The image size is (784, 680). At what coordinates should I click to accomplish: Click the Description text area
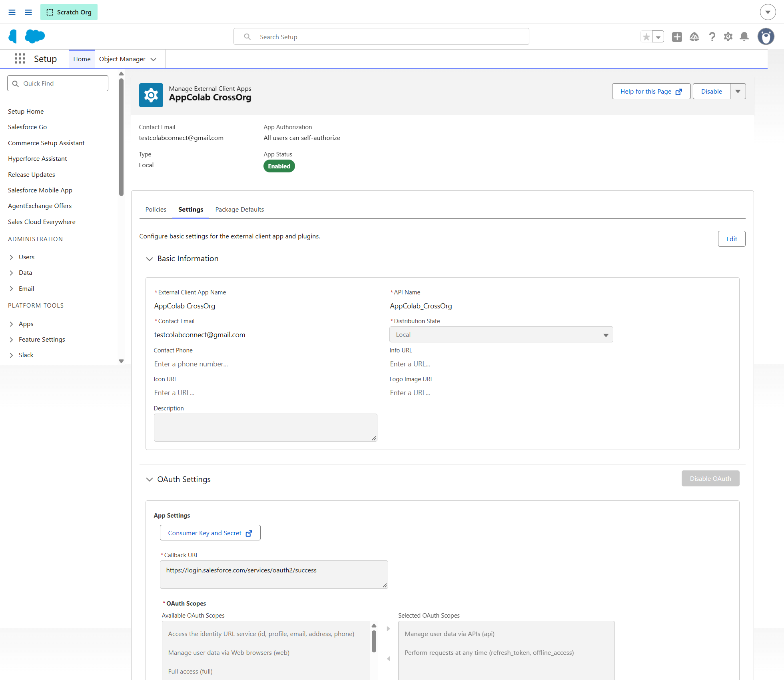click(x=265, y=428)
